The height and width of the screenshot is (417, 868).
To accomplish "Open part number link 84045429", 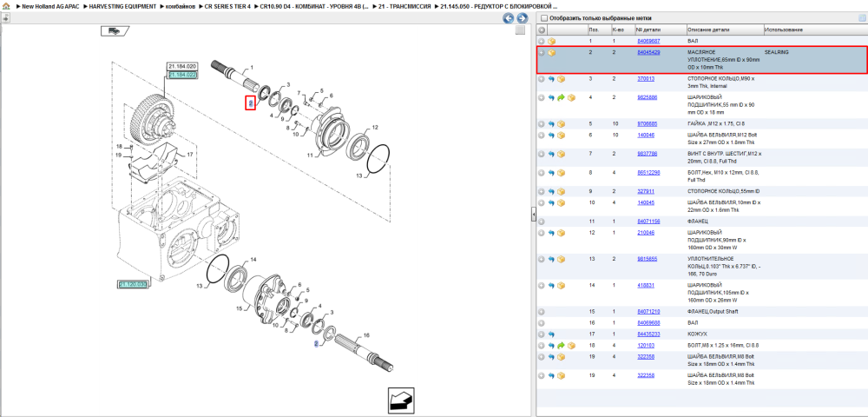I will tap(648, 52).
